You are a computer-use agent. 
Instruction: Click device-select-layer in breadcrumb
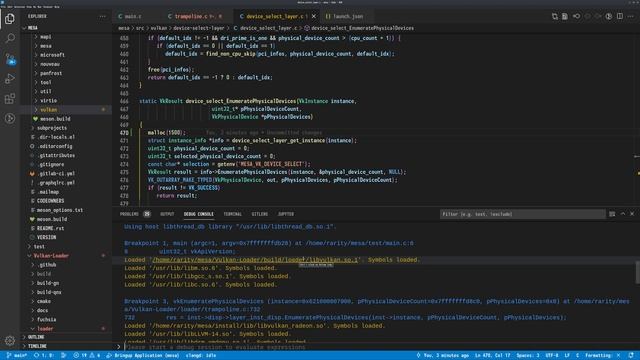(x=199, y=28)
